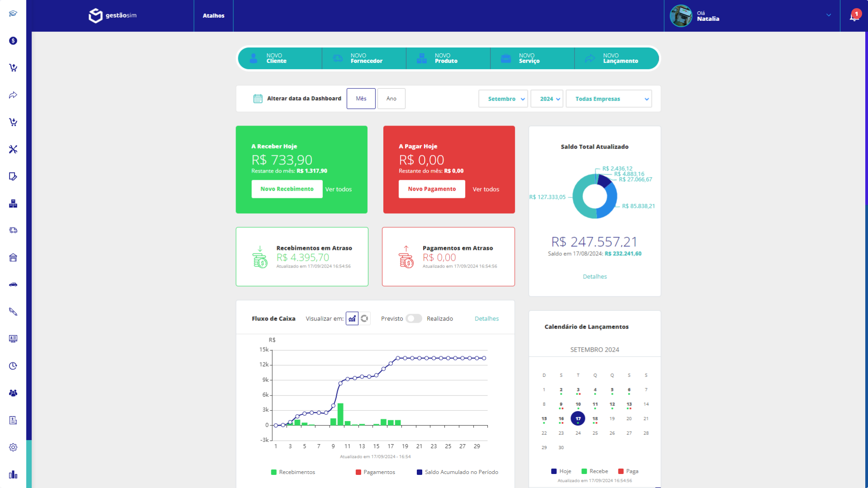Viewport: 868px width, 488px height.
Task: Open Detalhes under Saldo Total Atualizado
Action: pyautogui.click(x=594, y=277)
